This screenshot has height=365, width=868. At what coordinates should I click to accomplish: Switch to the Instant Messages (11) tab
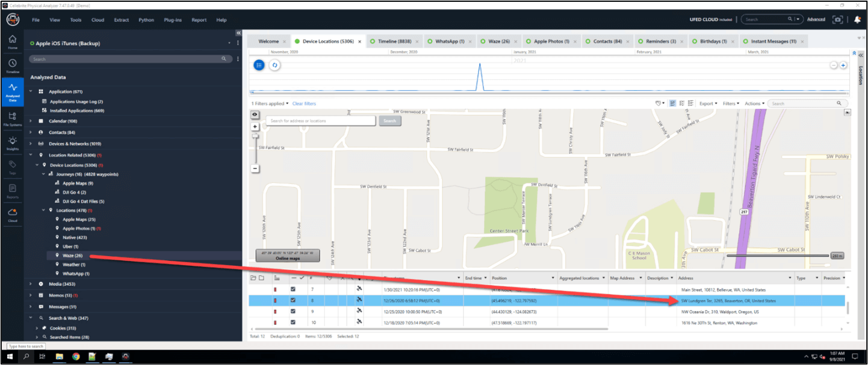point(773,41)
